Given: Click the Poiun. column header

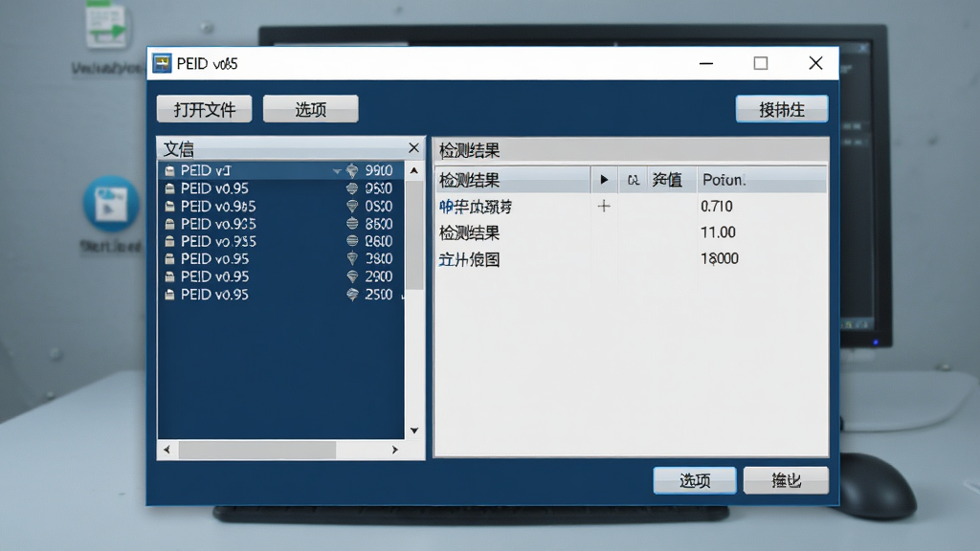Looking at the screenshot, I should [x=762, y=180].
